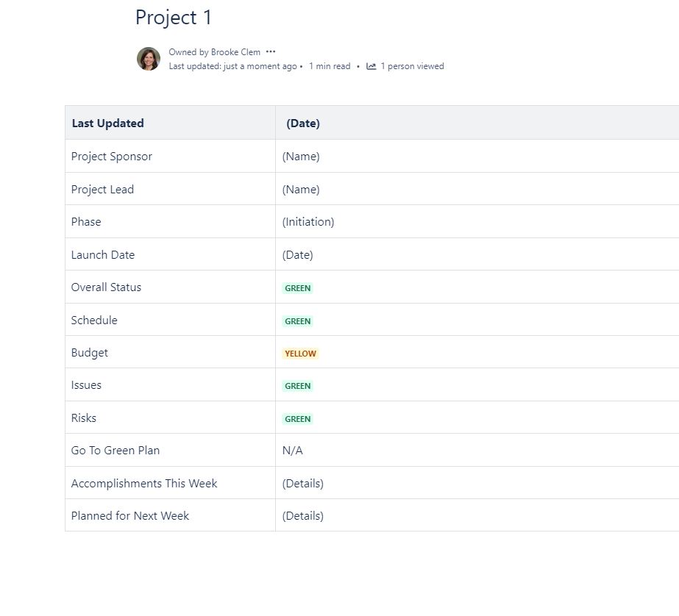Select the 'Issues' cell
The image size is (679, 616).
coord(170,384)
